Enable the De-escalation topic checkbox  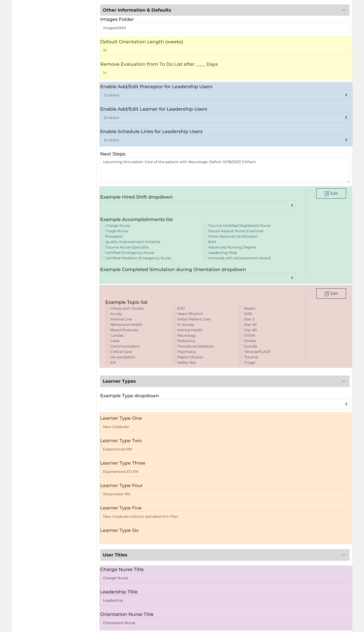tap(107, 357)
